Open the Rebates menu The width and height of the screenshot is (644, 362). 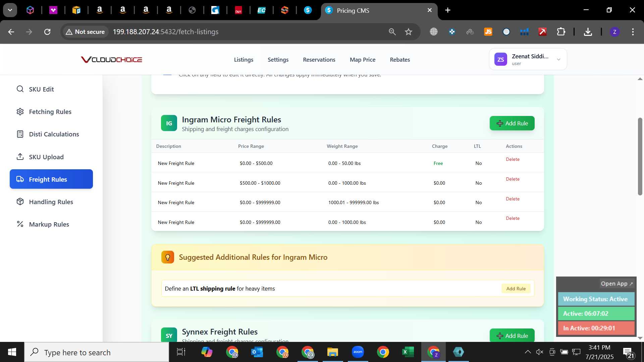[x=400, y=60]
